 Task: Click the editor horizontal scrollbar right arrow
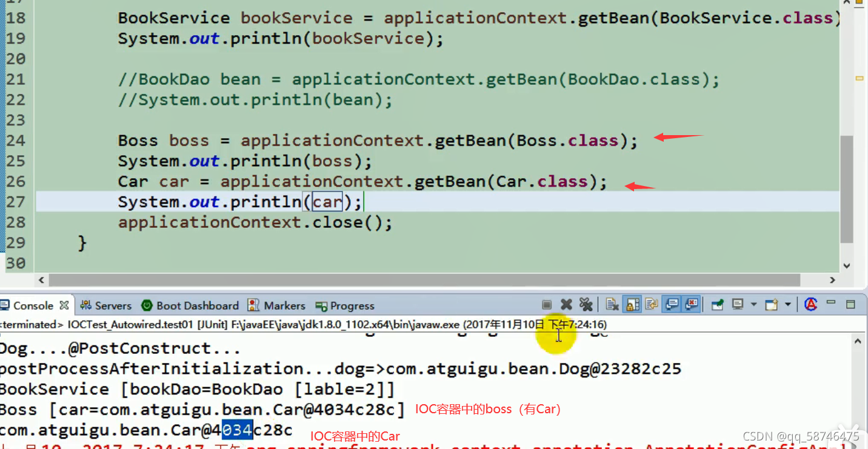pos(832,280)
